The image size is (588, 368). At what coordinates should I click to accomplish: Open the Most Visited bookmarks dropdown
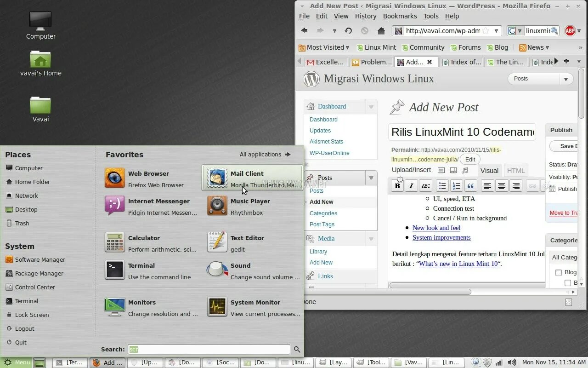pyautogui.click(x=324, y=47)
